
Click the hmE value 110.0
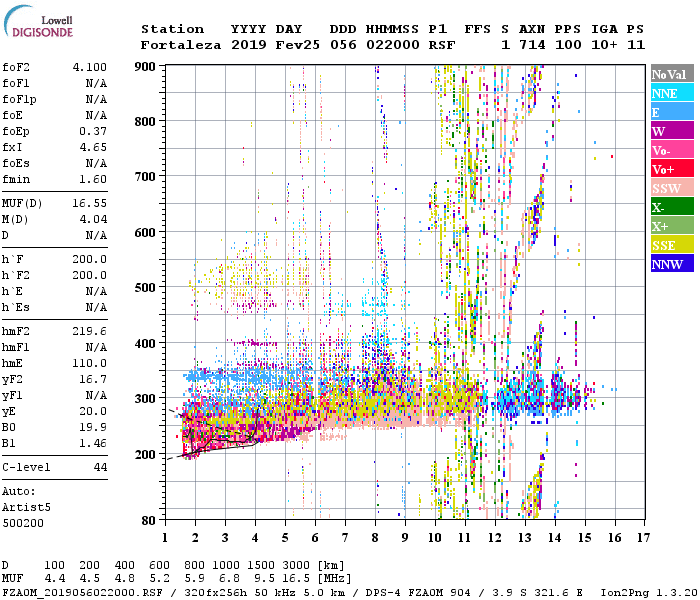point(90,363)
